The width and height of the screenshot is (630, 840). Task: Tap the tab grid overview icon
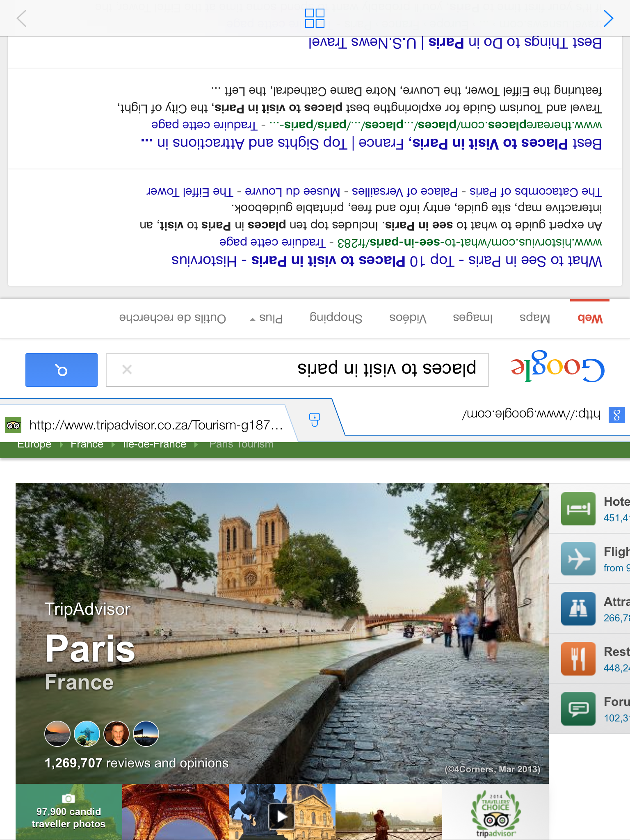pyautogui.click(x=315, y=18)
